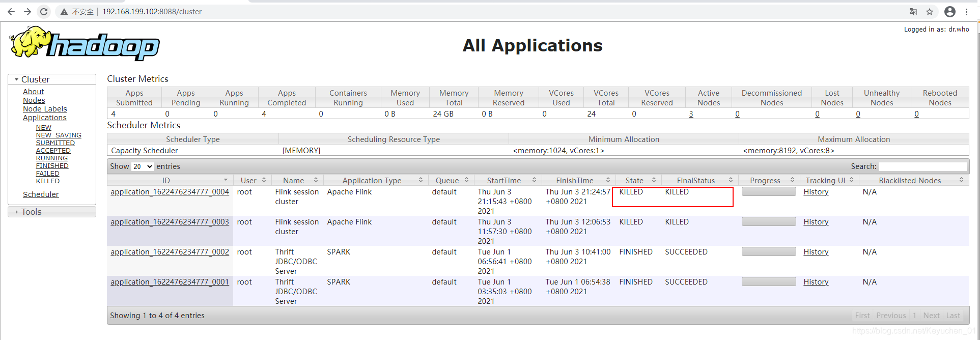
Task: Jump to Last page of entries
Action: (x=953, y=316)
